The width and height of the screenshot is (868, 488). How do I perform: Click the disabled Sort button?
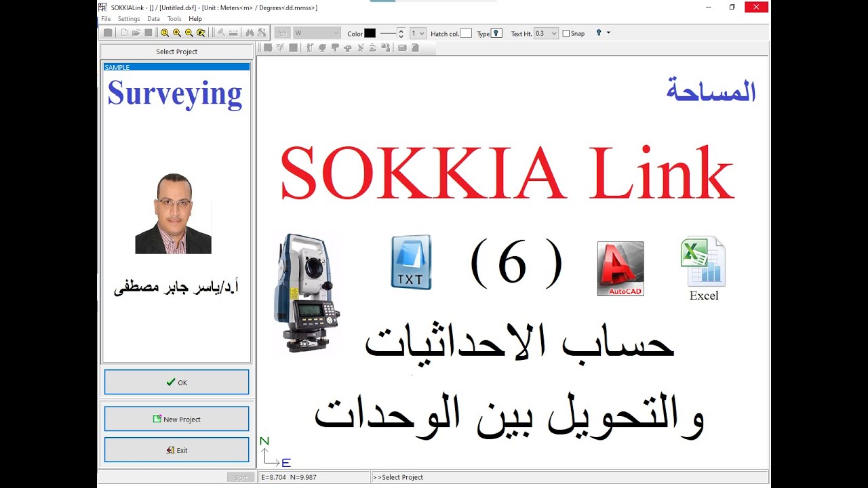point(241,477)
